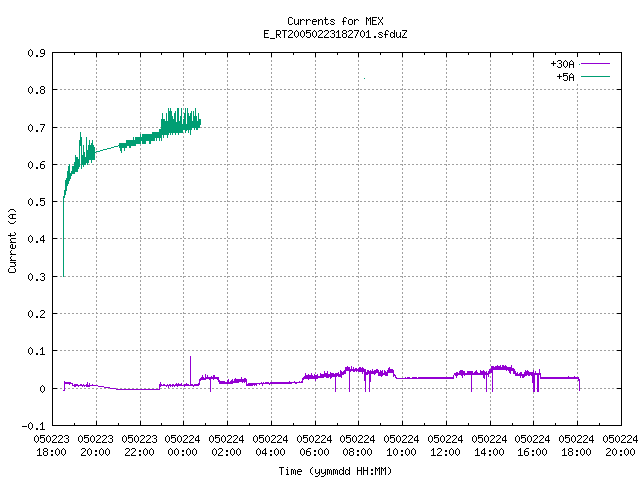
Task: Click the 0 y-axis tick label
Action: [42, 389]
